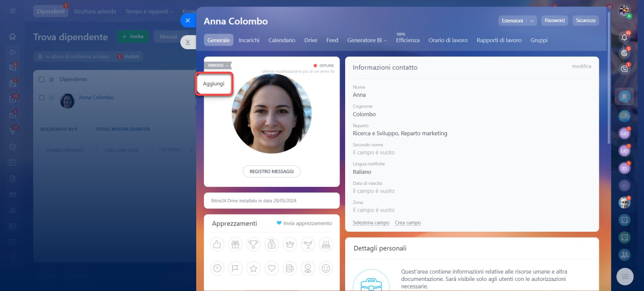
Task: Open the Feed tab
Action: click(332, 40)
